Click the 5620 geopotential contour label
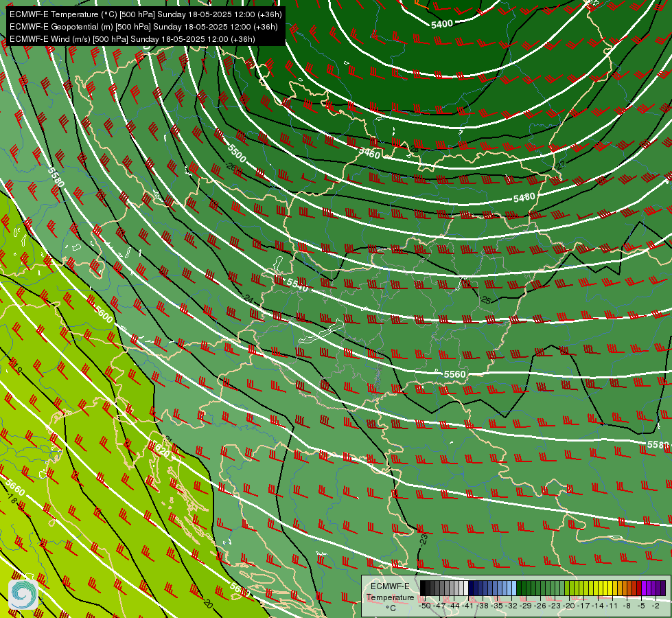The image size is (672, 618). [161, 450]
